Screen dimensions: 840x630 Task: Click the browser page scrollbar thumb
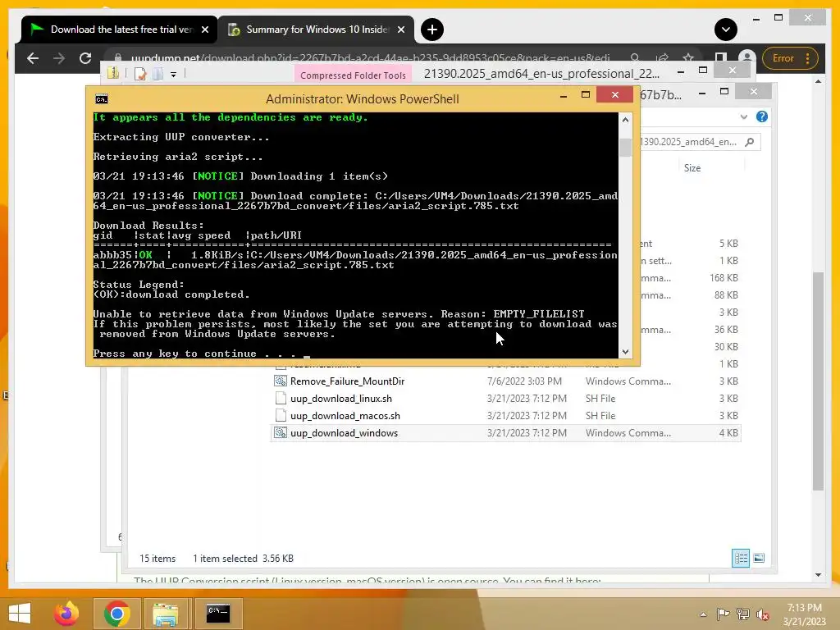[x=818, y=381]
